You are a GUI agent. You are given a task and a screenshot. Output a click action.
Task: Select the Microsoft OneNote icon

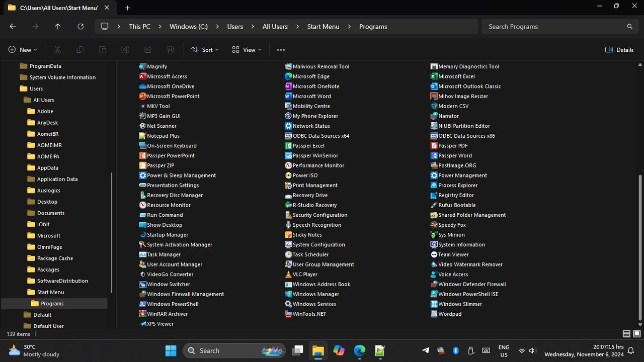(288, 86)
